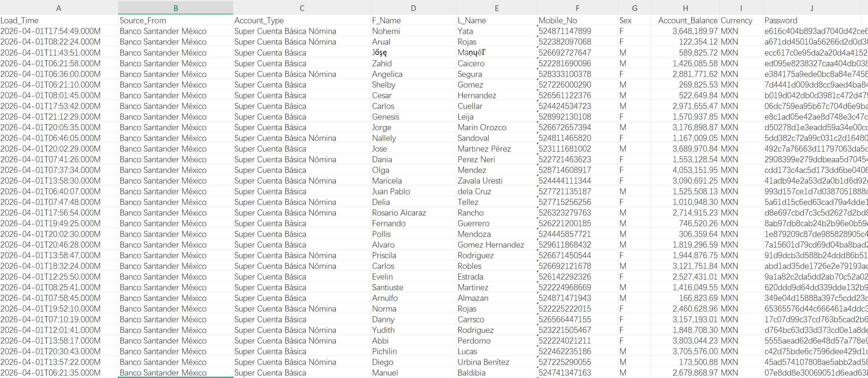Click the Account_Balance header cell

click(685, 20)
